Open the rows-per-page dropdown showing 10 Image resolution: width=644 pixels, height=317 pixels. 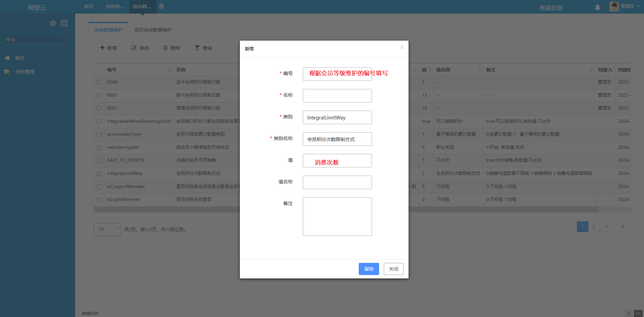(x=107, y=229)
